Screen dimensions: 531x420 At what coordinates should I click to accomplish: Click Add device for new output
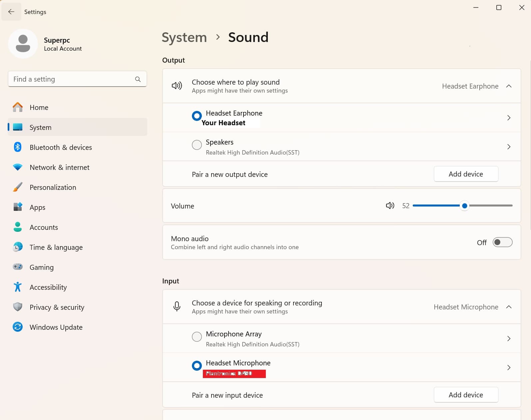pos(466,174)
